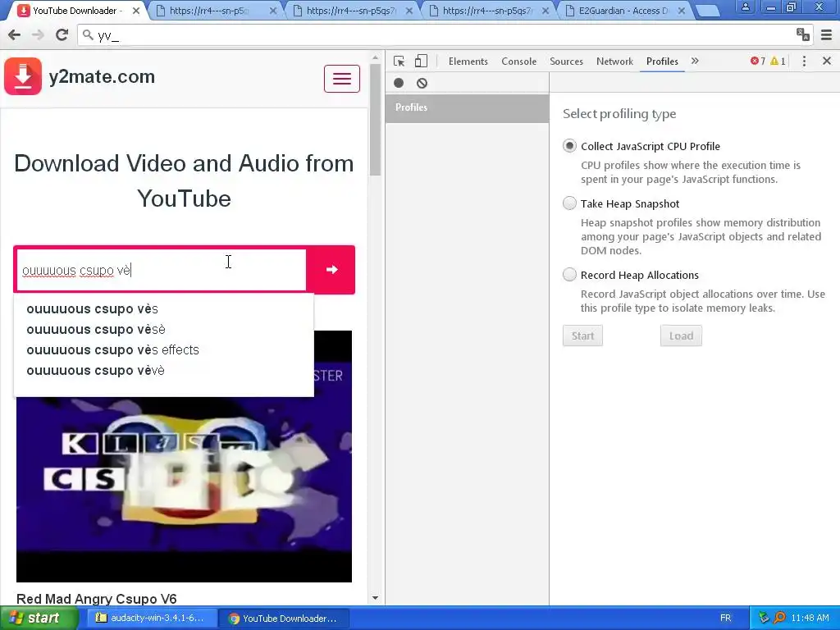Close the YouTube Downloader tab
840x630 pixels.
pos(136,11)
